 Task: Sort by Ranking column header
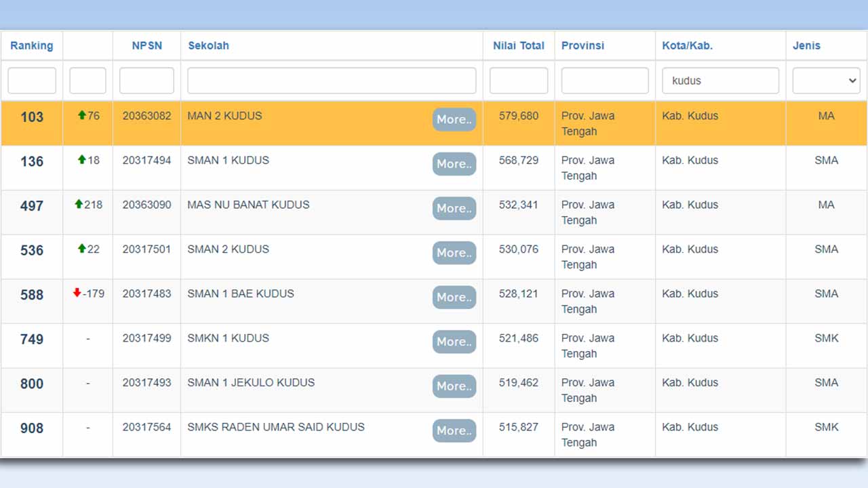[x=31, y=46]
